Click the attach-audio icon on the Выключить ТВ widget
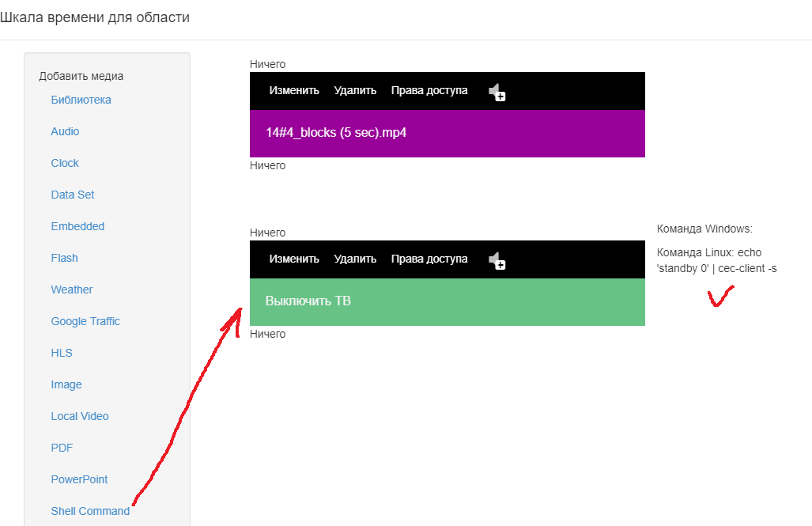 pos(497,261)
